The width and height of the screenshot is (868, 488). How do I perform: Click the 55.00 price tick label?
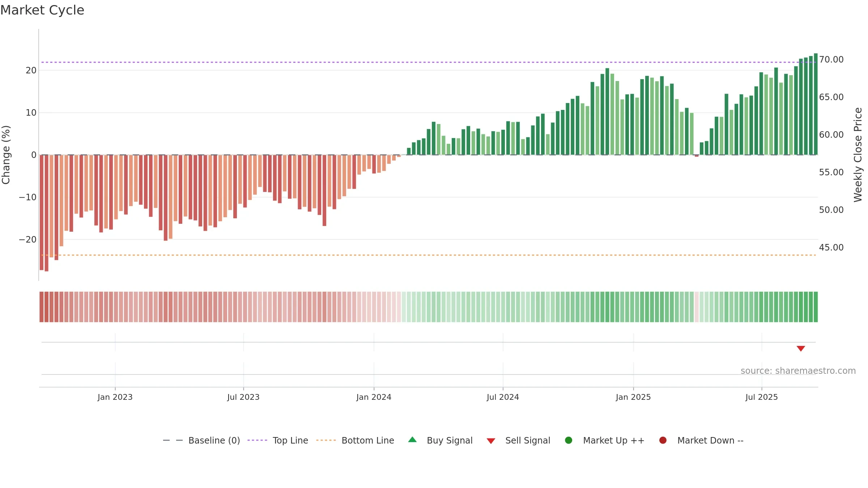[831, 172]
